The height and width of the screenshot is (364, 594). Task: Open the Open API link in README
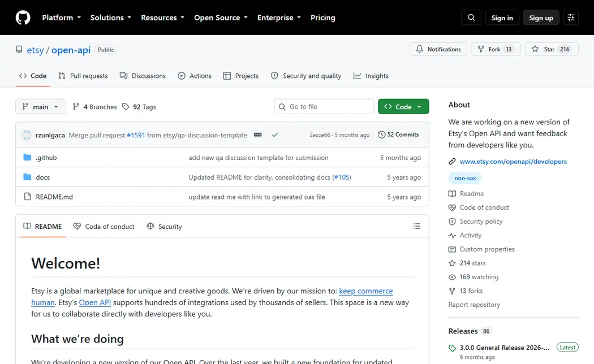95,303
